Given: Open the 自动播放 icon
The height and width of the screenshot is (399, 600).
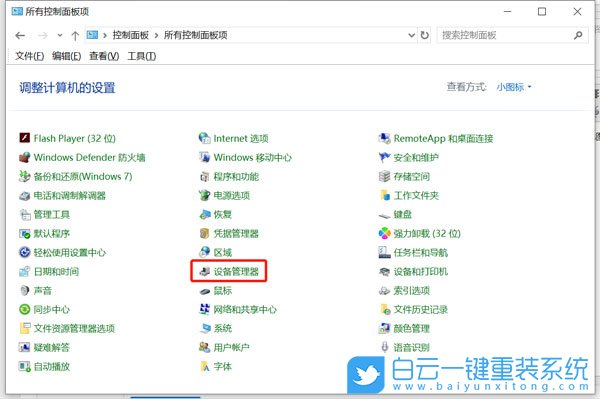Looking at the screenshot, I should click(x=24, y=366).
